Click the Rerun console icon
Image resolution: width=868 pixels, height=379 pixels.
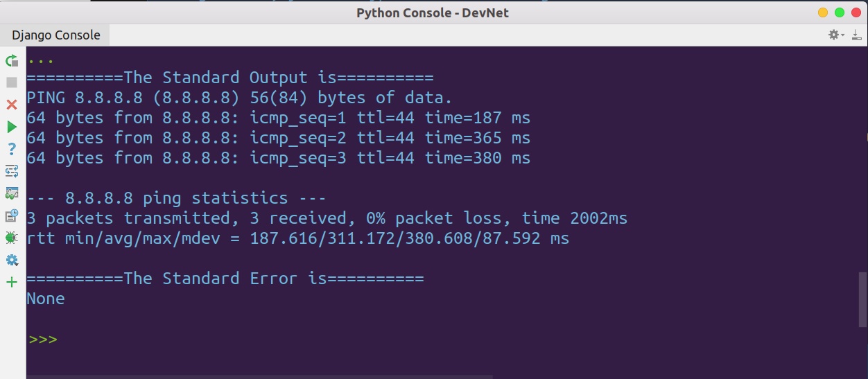[11, 61]
